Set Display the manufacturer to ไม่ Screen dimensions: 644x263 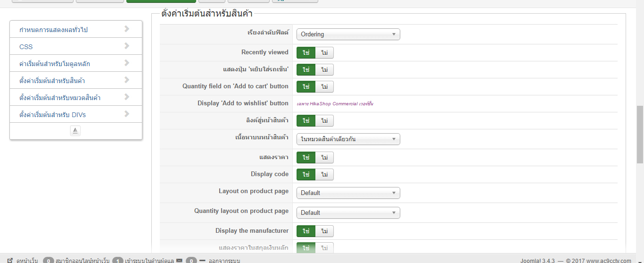324,231
